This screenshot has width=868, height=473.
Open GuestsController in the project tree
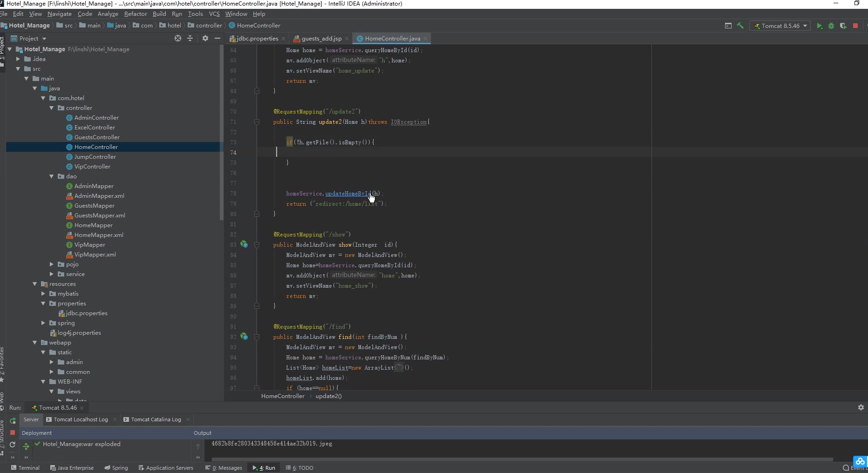pyautogui.click(x=97, y=137)
